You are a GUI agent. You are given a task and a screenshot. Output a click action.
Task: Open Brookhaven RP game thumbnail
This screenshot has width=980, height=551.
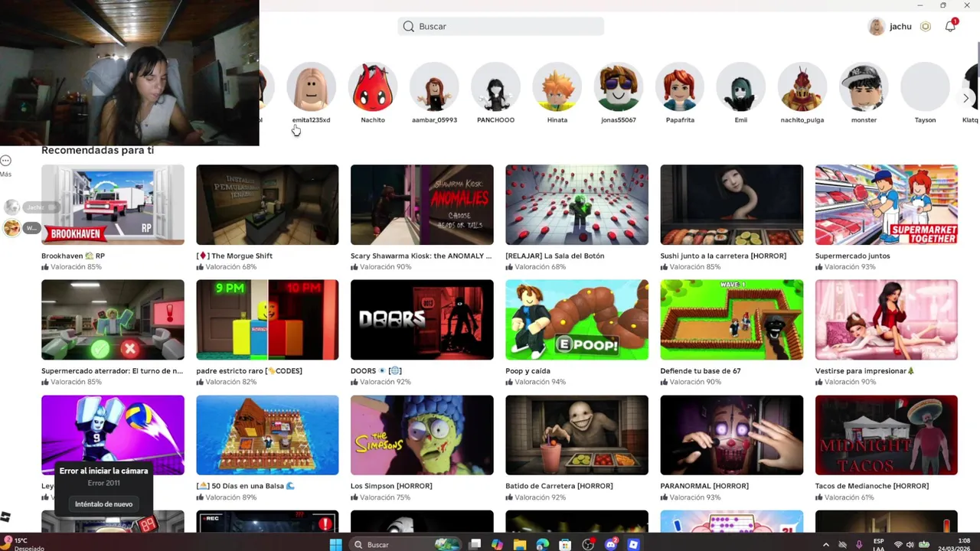coord(113,205)
